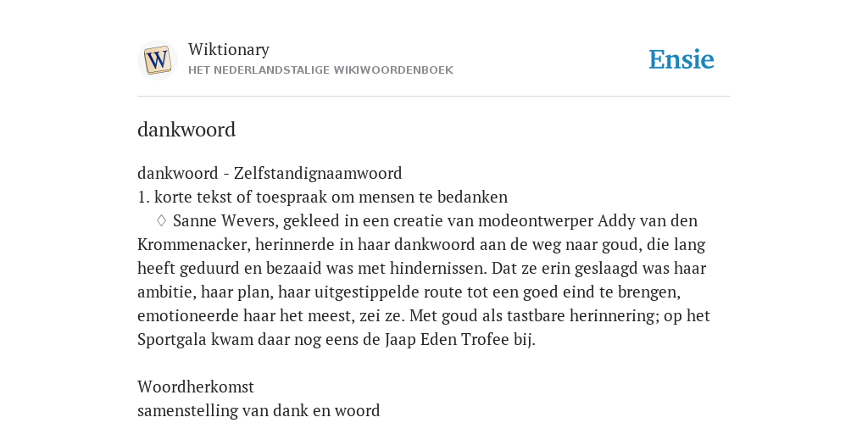Click the diamond bullet before Sanne Wevers
868x434 pixels.
161,220
